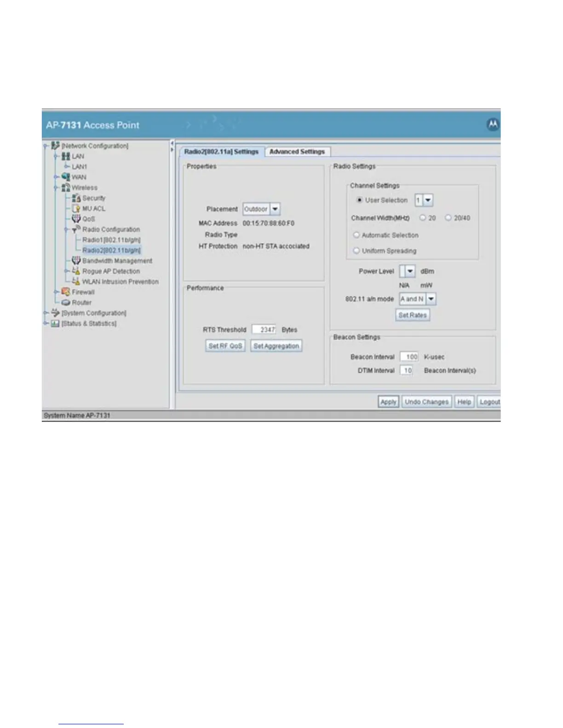The image size is (563, 728).
Task: Click the RTS Threshold input field
Action: pyautogui.click(x=264, y=330)
